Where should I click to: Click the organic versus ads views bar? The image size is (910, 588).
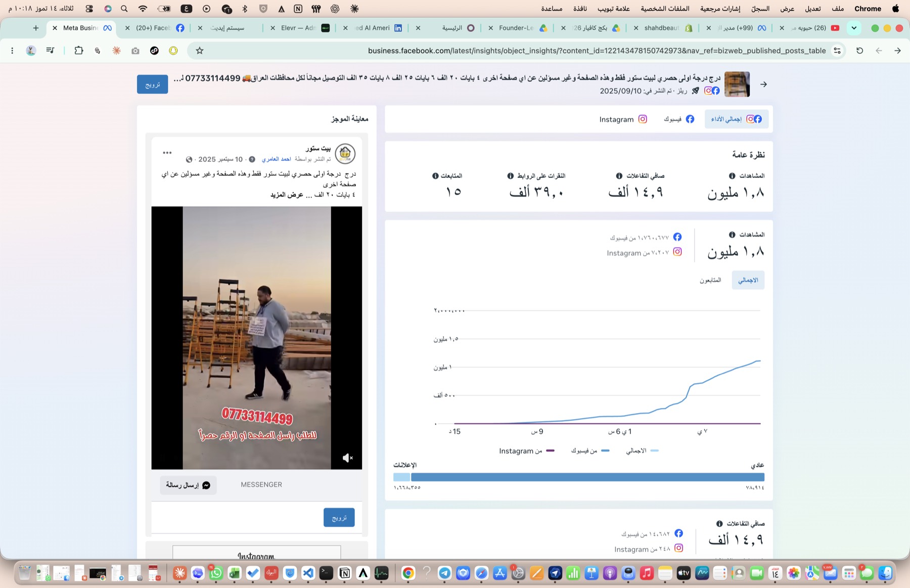coord(579,477)
